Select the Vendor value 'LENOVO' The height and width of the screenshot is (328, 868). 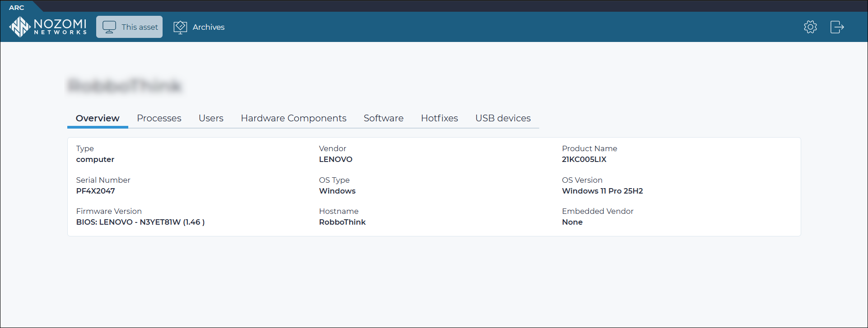(x=336, y=159)
